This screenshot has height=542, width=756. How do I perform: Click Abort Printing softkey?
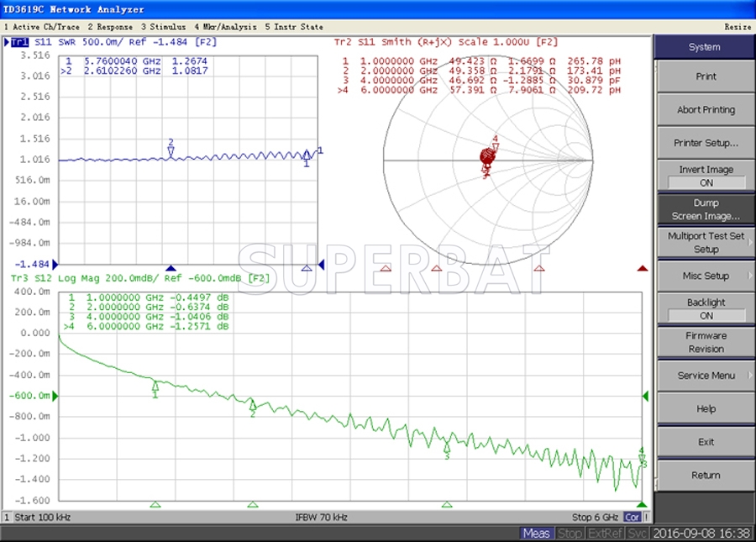pyautogui.click(x=706, y=109)
